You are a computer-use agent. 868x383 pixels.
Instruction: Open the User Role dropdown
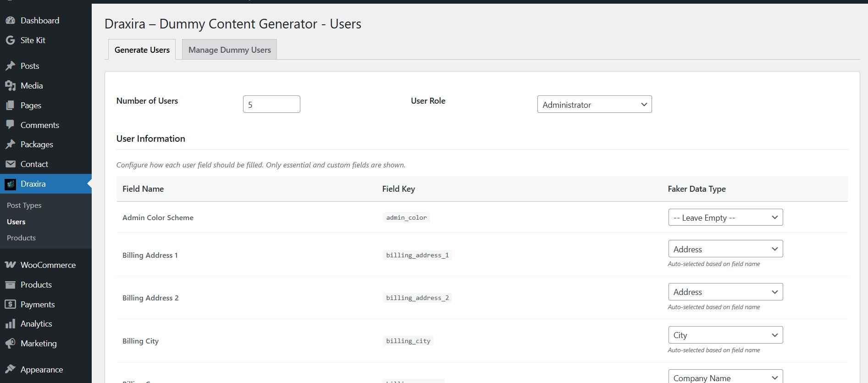594,105
